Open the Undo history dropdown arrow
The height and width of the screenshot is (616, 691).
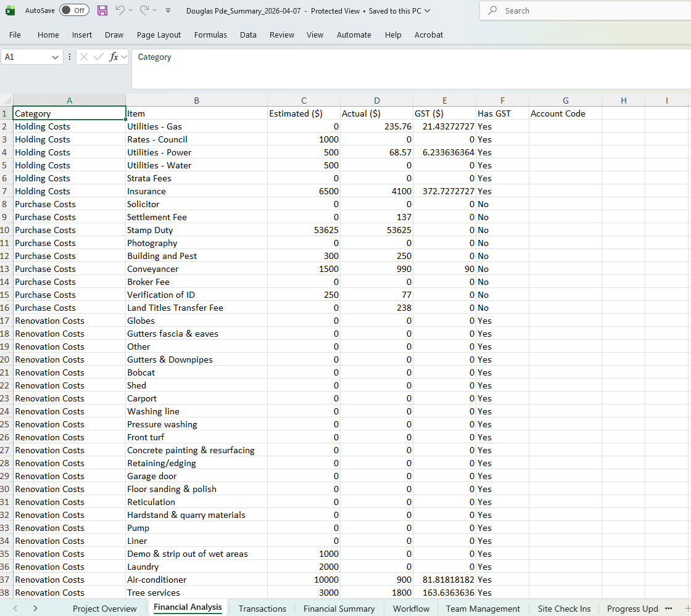pos(130,10)
